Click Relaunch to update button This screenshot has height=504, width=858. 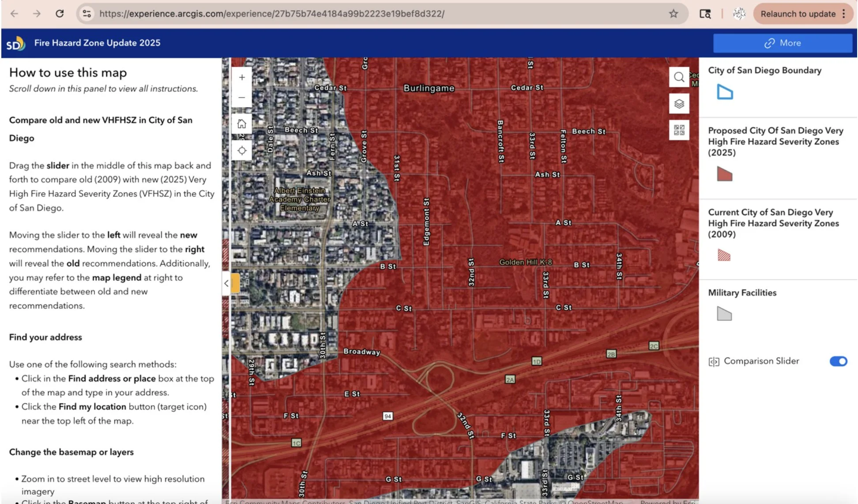point(798,14)
